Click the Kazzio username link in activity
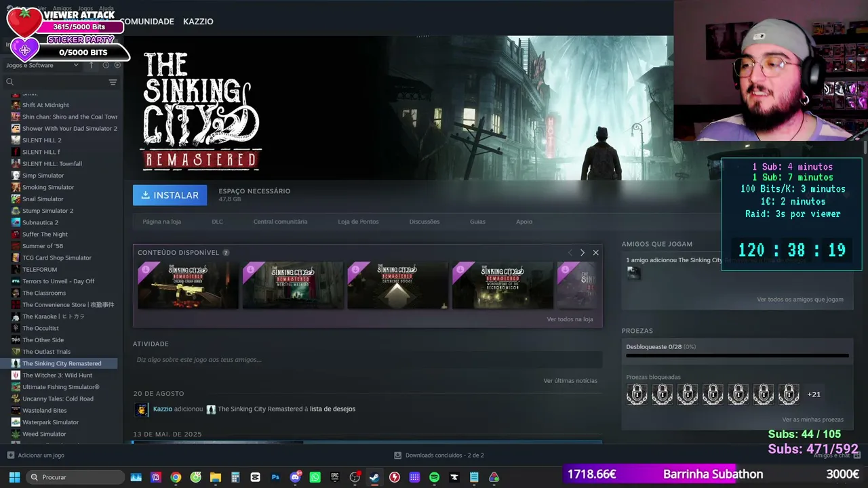Viewport: 868px width, 488px height. [x=163, y=409]
